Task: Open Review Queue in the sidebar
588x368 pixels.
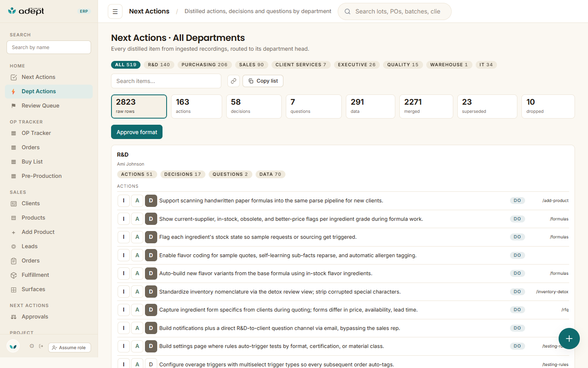Action: (x=49, y=106)
